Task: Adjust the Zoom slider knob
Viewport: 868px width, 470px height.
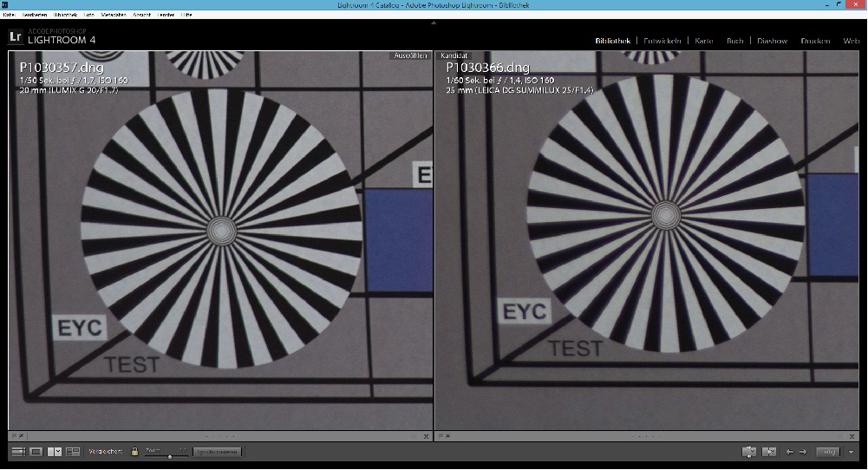Action: point(170,457)
